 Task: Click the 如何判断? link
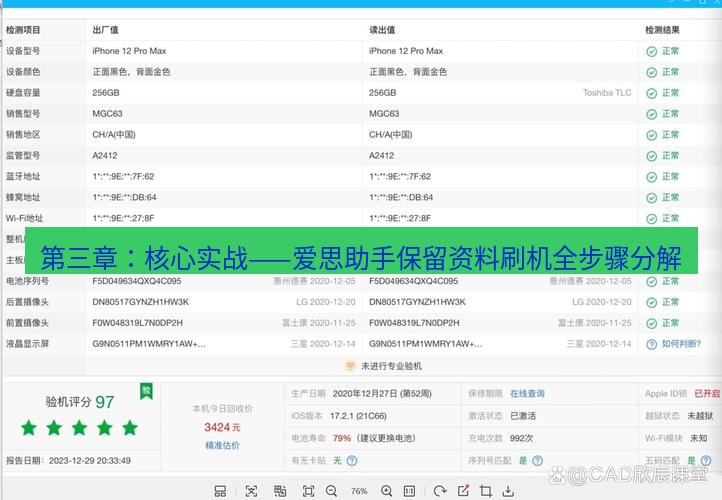681,344
